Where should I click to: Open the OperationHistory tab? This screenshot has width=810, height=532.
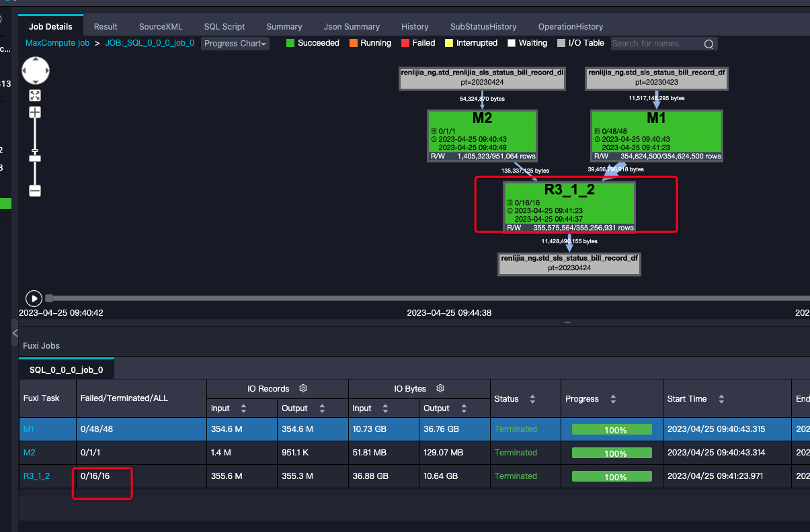571,26
